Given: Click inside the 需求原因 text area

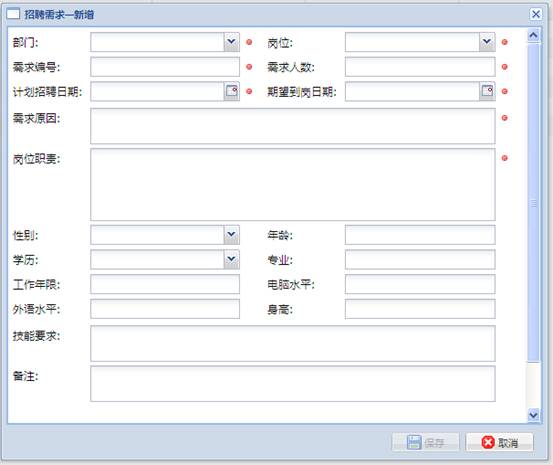Looking at the screenshot, I should [293, 126].
